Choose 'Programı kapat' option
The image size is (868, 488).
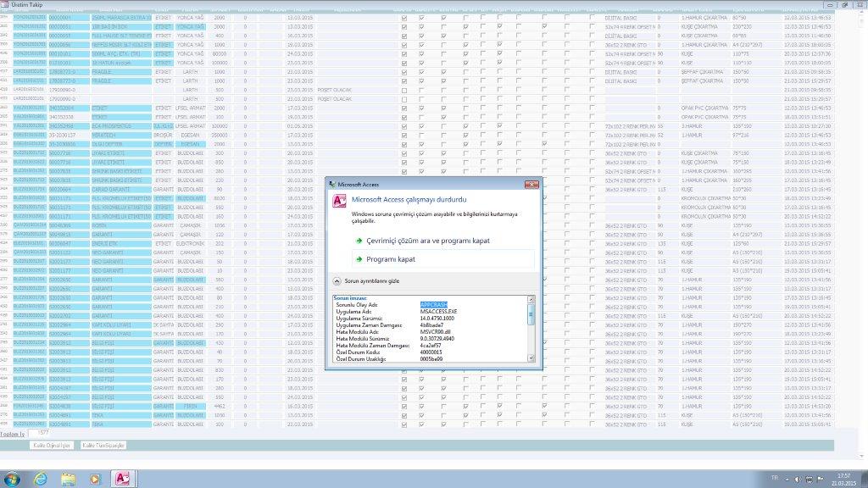[x=392, y=258]
